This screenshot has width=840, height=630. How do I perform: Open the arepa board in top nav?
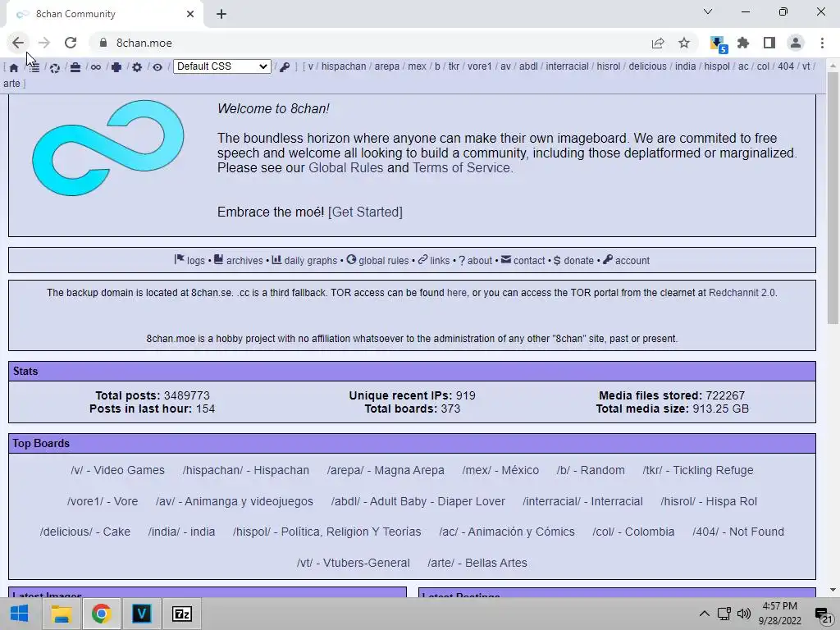click(x=387, y=66)
